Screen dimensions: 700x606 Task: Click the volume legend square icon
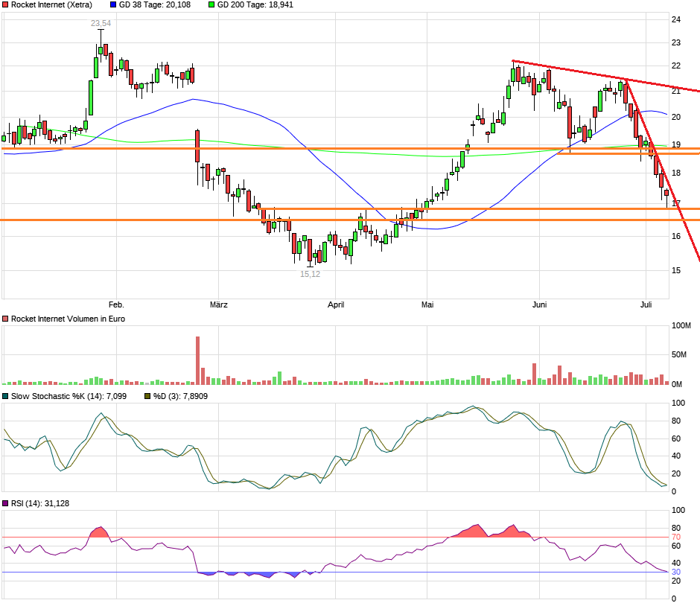[6, 318]
